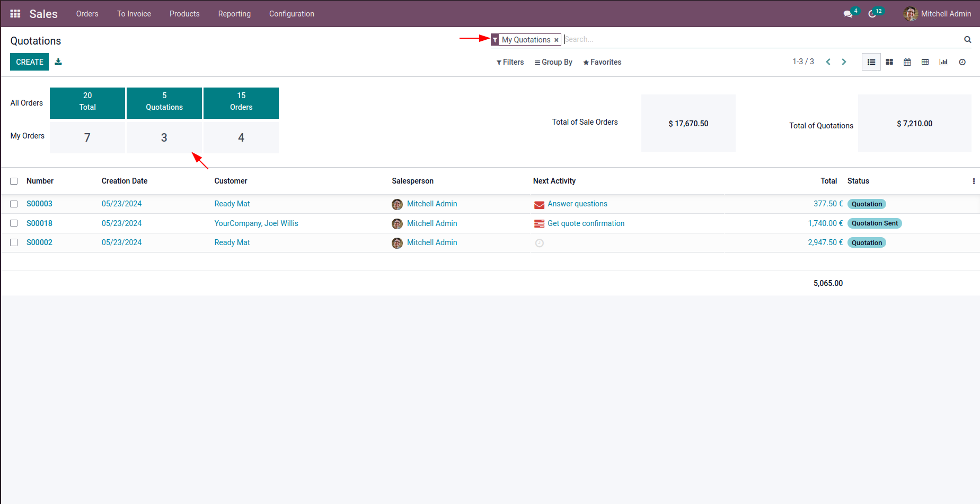Click the 1-3 / 3 pager counter
This screenshot has width=980, height=504.
coord(804,62)
